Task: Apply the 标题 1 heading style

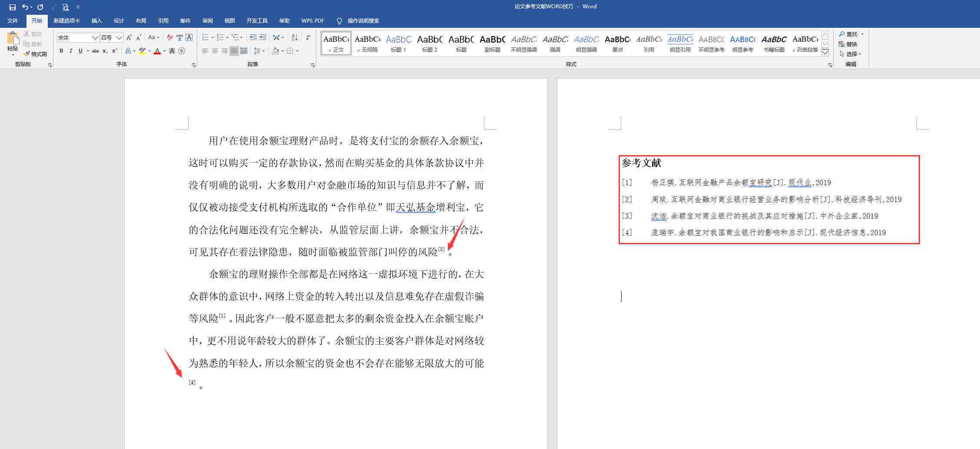Action: coord(398,43)
